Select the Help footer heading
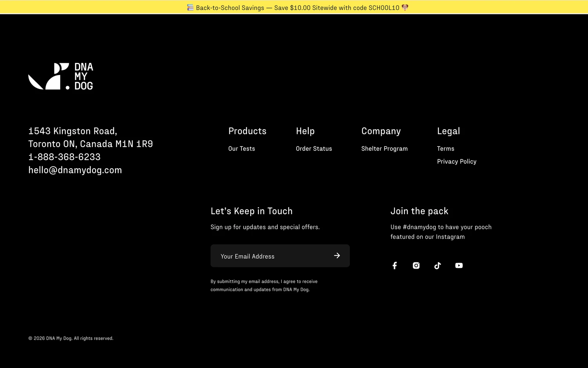This screenshot has height=368, width=588. (305, 131)
